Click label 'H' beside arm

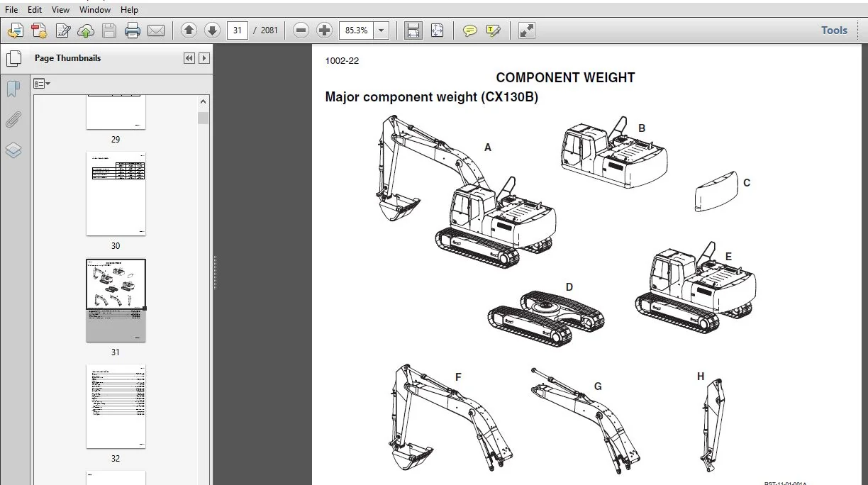click(701, 377)
